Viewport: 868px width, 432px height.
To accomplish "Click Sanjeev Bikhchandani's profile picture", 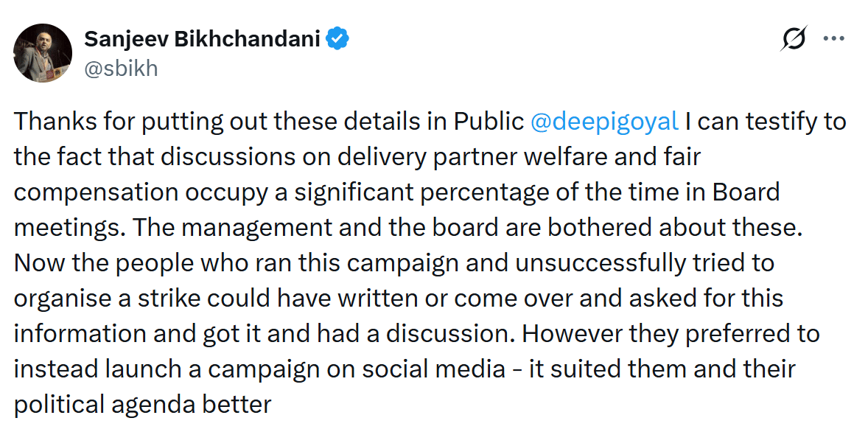I will pos(42,53).
